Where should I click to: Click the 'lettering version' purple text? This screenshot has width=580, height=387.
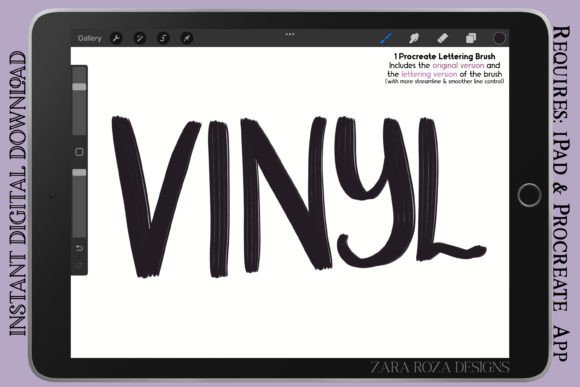tap(429, 74)
